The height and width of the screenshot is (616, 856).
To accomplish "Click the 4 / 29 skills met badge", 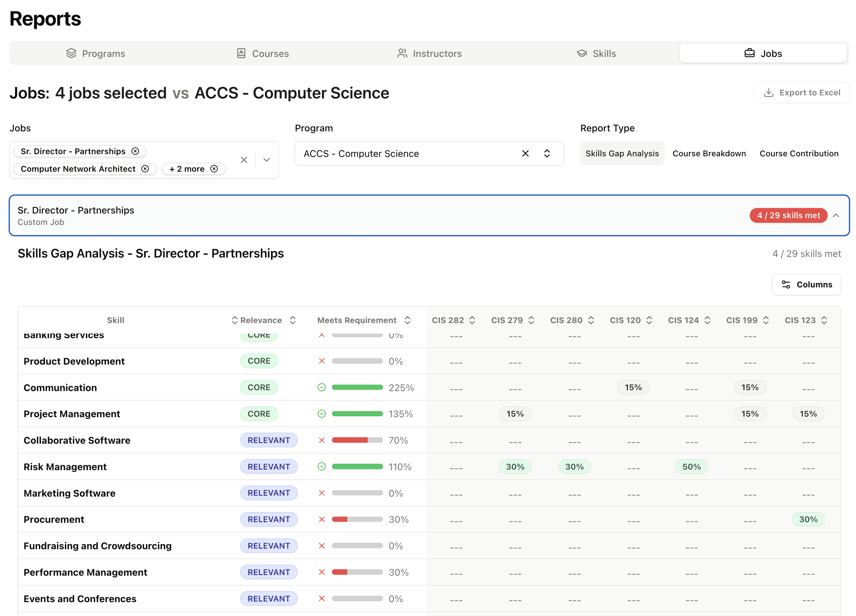I will (788, 215).
